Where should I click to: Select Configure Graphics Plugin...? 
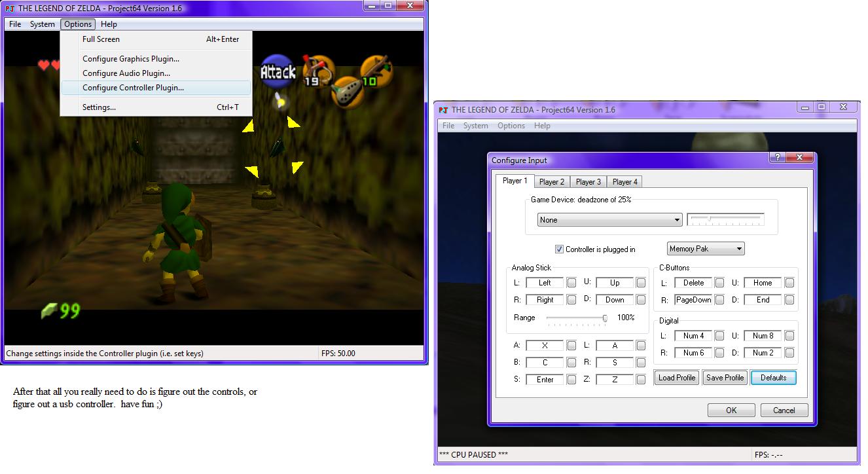coord(156,59)
